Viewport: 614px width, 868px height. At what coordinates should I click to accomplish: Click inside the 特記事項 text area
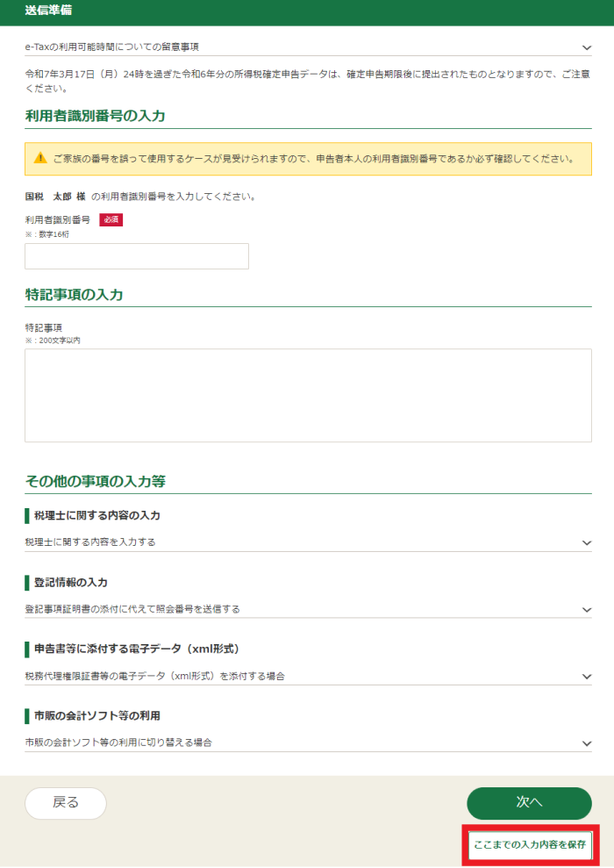308,395
